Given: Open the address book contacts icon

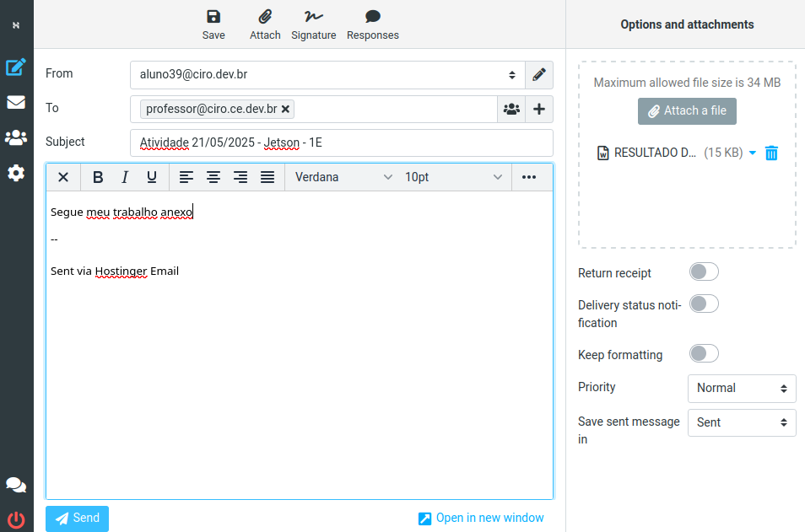Looking at the screenshot, I should (x=511, y=109).
